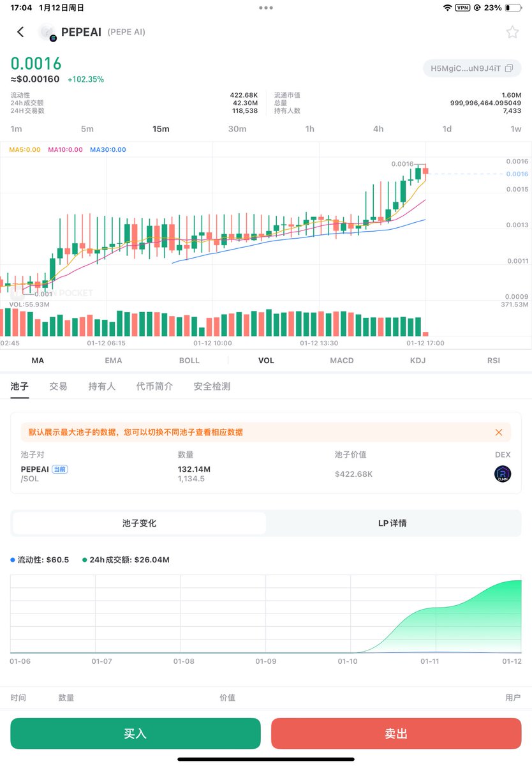
Task: Select the LP详情 segment
Action: point(392,523)
